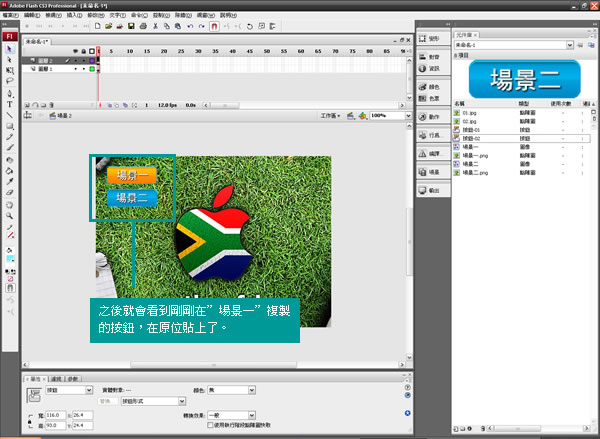Open the Insert menu

click(74, 15)
